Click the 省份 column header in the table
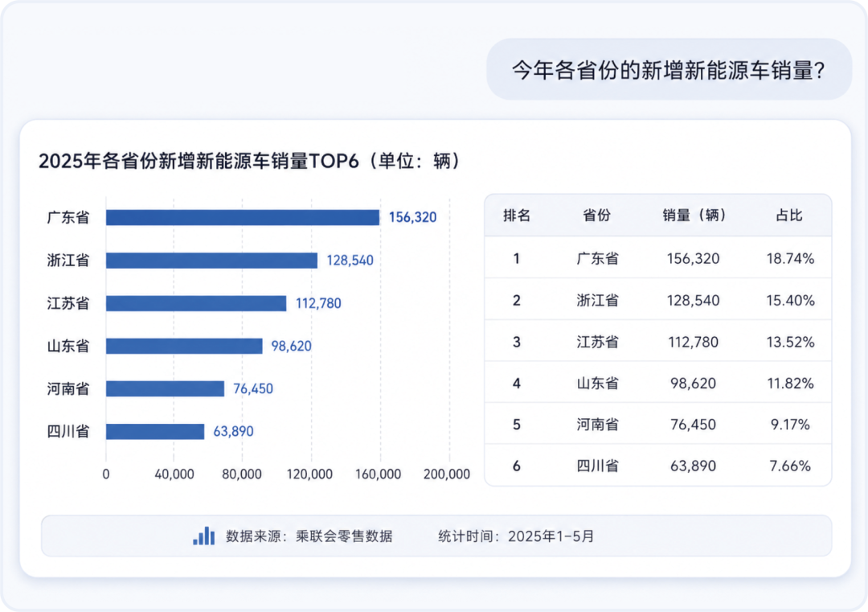 click(x=596, y=215)
